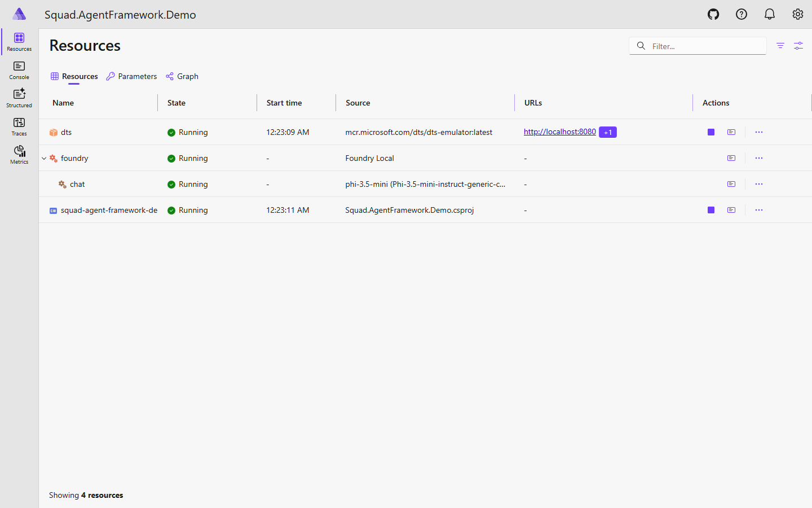This screenshot has width=812, height=508.
Task: Open Metrics in the sidebar
Action: tap(19, 155)
